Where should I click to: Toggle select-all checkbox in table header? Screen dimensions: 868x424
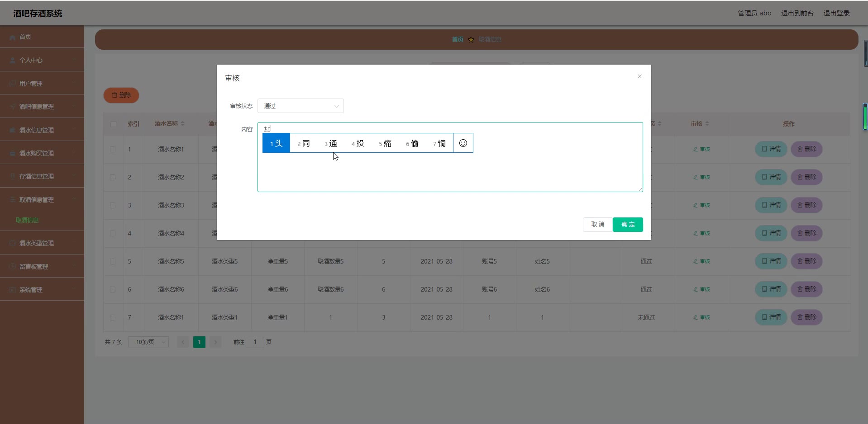(x=113, y=124)
